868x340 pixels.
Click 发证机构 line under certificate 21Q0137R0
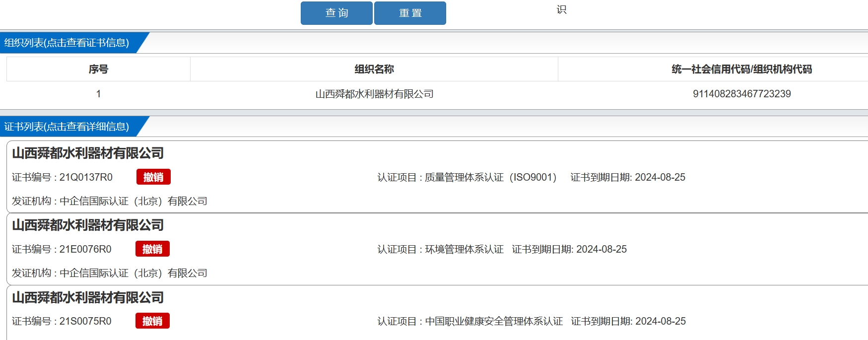[109, 201]
